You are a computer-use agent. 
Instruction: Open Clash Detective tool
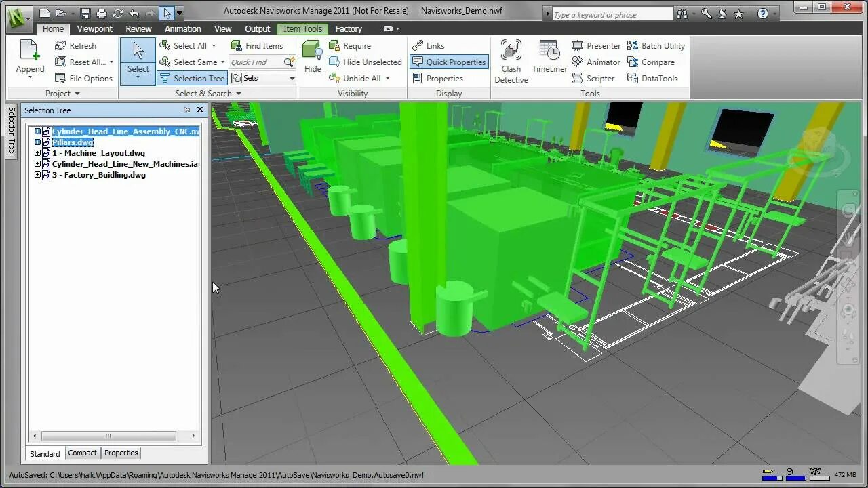pos(511,62)
